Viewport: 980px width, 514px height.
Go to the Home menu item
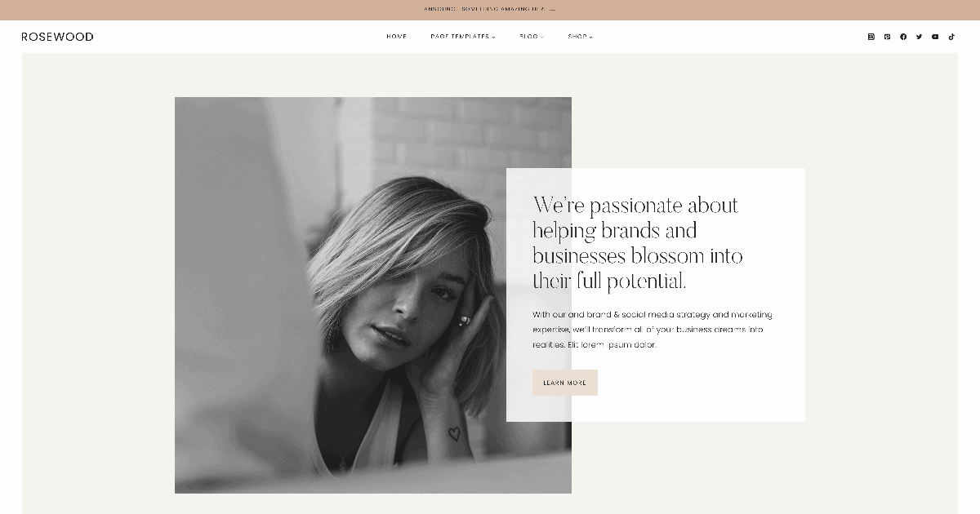tap(397, 37)
